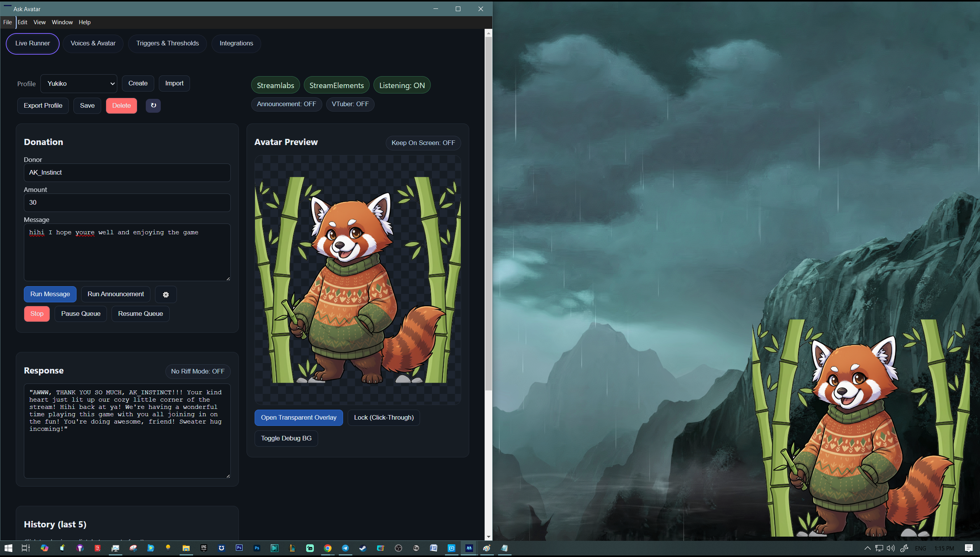Viewport: 980px width, 557px height.
Task: Click the volume speaker tray icon
Action: pos(890,548)
